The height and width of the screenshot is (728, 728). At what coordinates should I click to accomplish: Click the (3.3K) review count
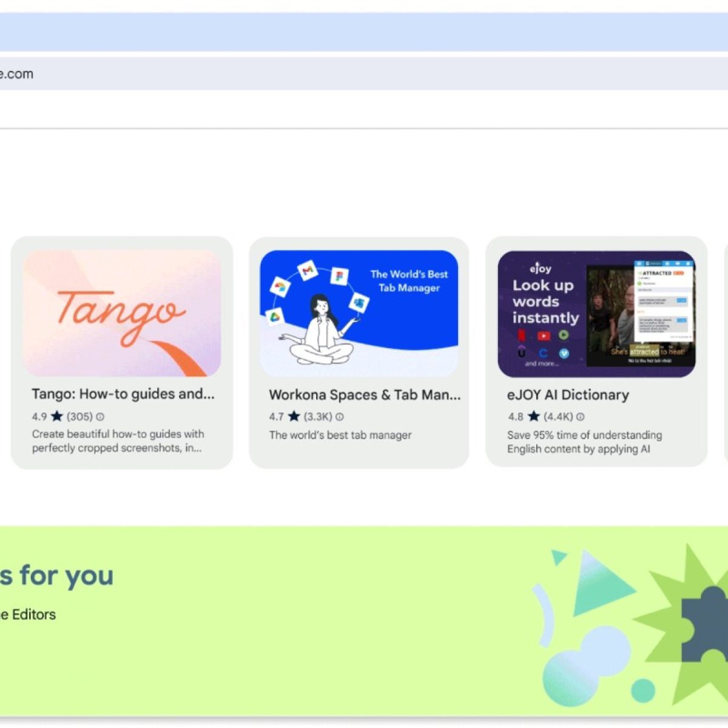click(318, 417)
